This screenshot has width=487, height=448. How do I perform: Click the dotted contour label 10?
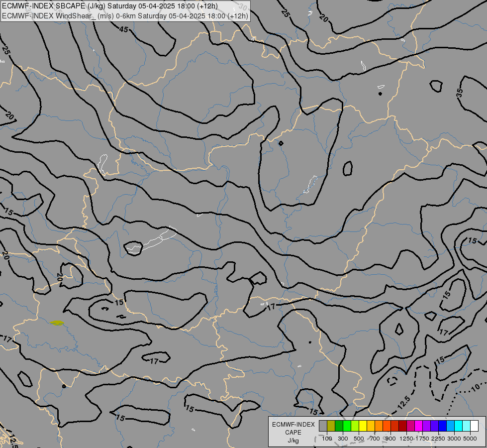(x=476, y=388)
